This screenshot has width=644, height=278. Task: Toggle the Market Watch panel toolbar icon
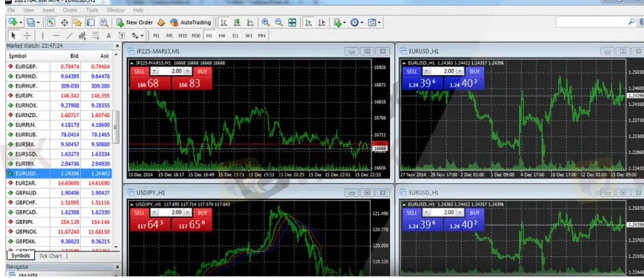[51, 22]
